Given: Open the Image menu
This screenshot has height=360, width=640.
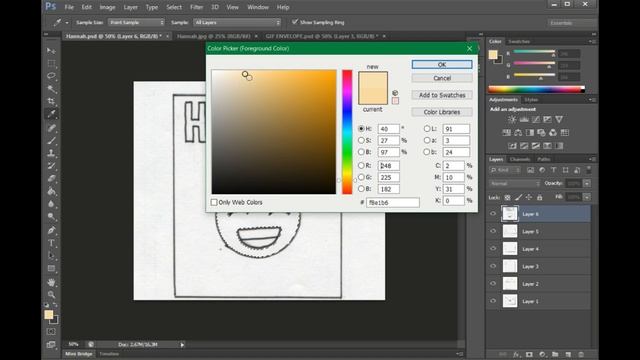Looking at the screenshot, I should [x=107, y=7].
